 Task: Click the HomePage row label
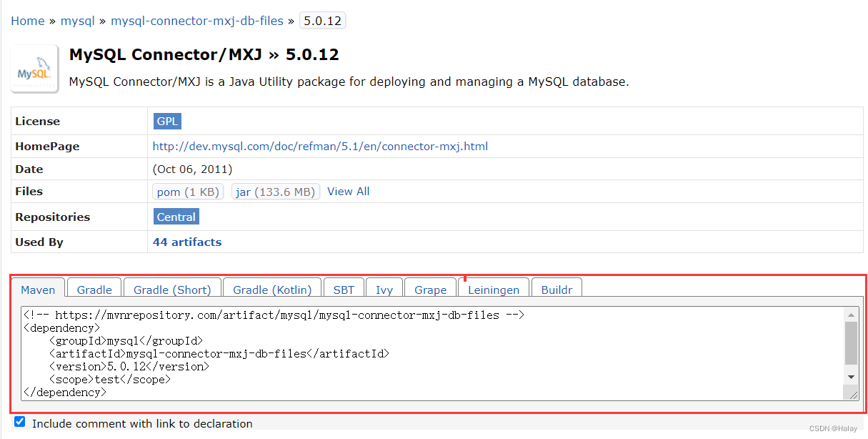(x=47, y=146)
